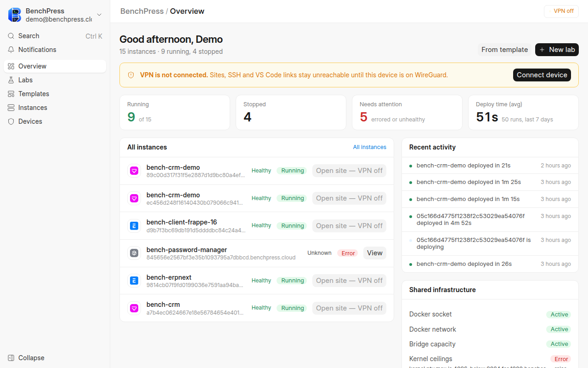
Task: Click the bench-client-frappe-16 app icon
Action: click(134, 226)
